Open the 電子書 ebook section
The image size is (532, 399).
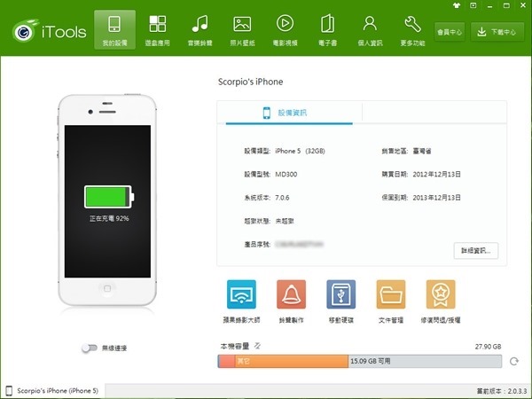pyautogui.click(x=327, y=30)
